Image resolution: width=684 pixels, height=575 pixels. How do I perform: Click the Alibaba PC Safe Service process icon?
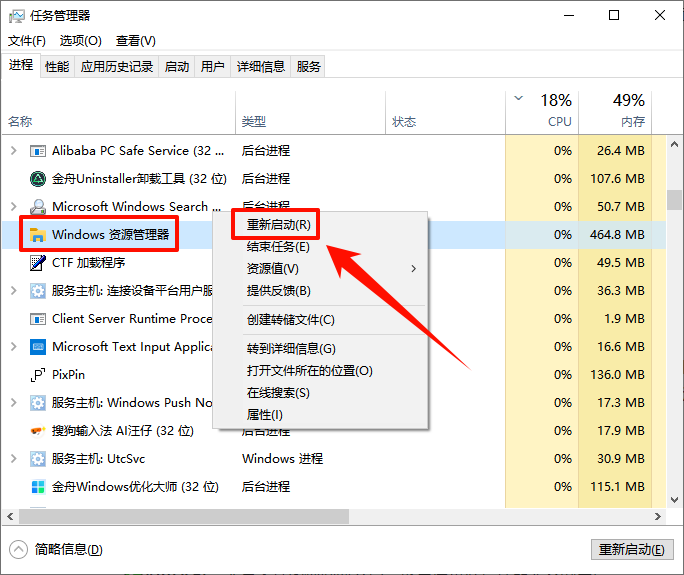click(x=38, y=151)
